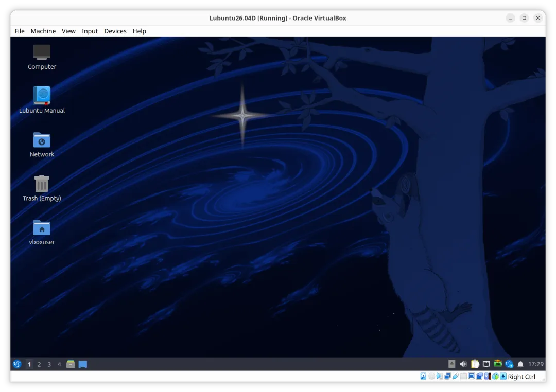556x392 pixels.
Task: Click the battery indicator showing 98
Action: tap(498, 364)
